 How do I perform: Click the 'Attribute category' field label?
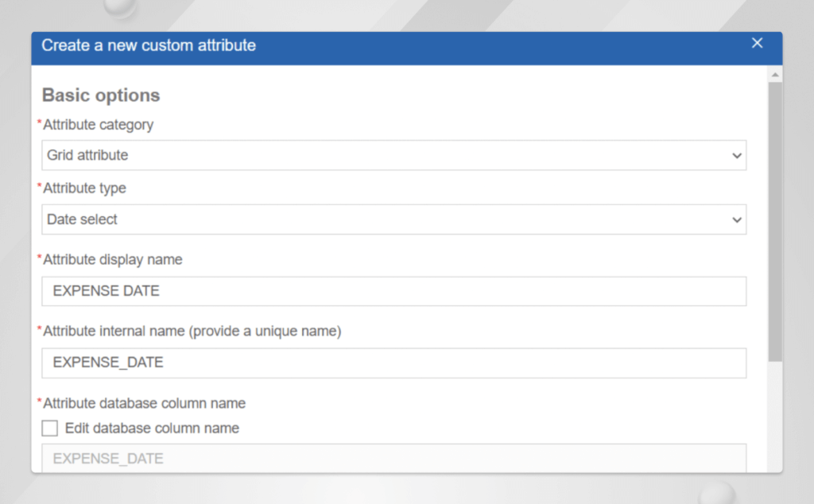98,125
